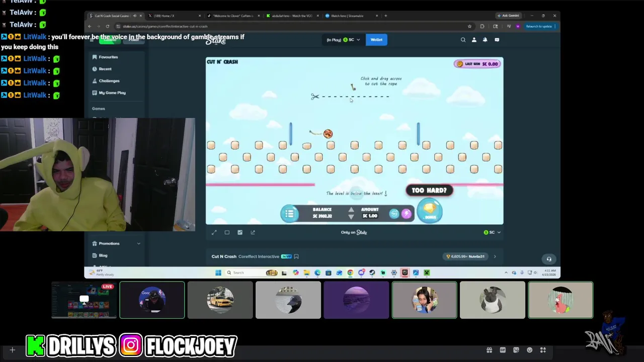This screenshot has width=644, height=362.
Task: Switch to the abdullahfeno Kick tab
Action: coord(292,16)
